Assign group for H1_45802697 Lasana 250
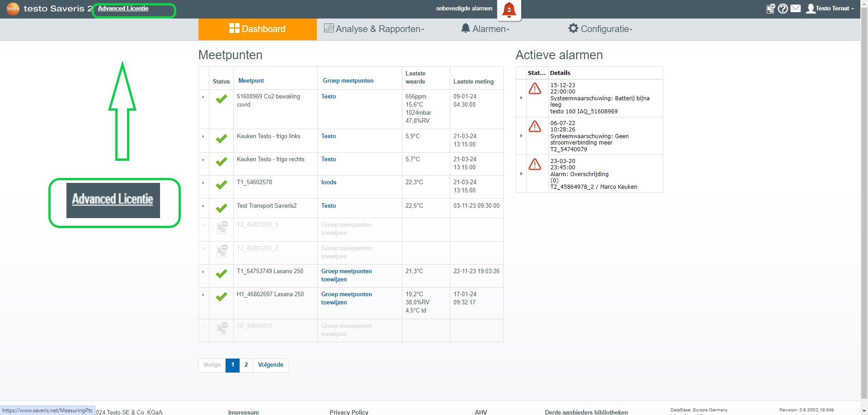The image size is (868, 415). [346, 298]
